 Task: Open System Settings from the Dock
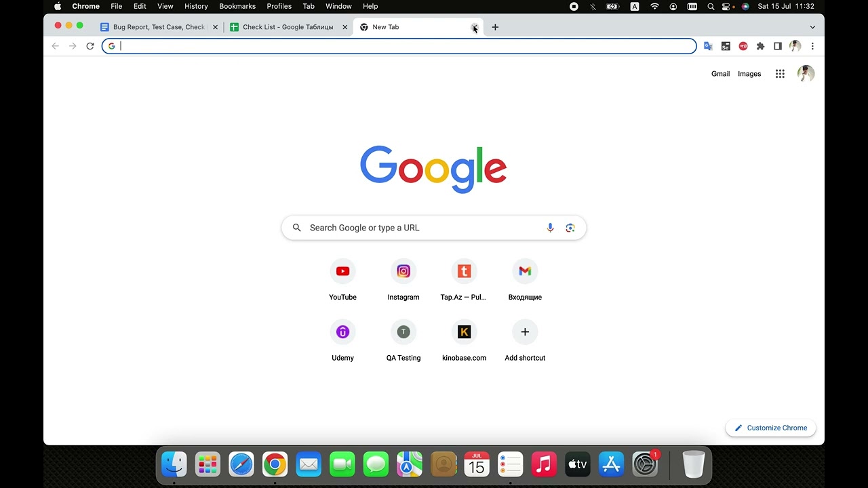point(645,464)
